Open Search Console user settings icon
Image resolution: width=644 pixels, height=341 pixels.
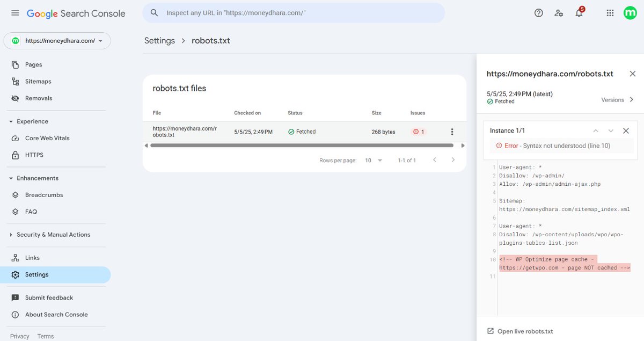559,13
